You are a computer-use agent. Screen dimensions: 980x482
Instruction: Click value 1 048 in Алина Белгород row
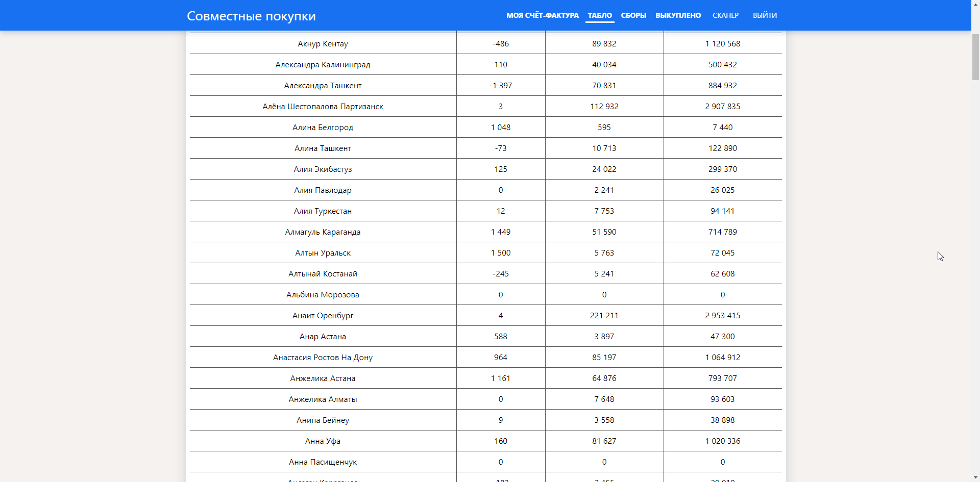(501, 128)
